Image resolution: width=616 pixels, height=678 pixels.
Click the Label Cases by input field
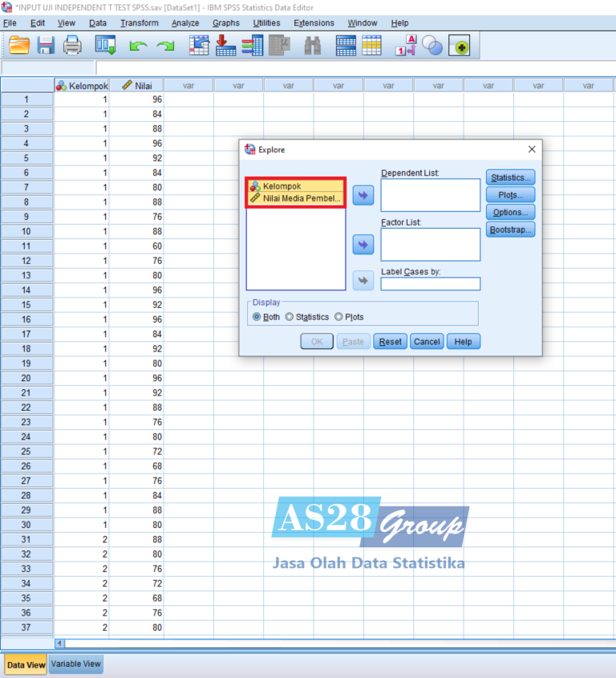point(431,284)
